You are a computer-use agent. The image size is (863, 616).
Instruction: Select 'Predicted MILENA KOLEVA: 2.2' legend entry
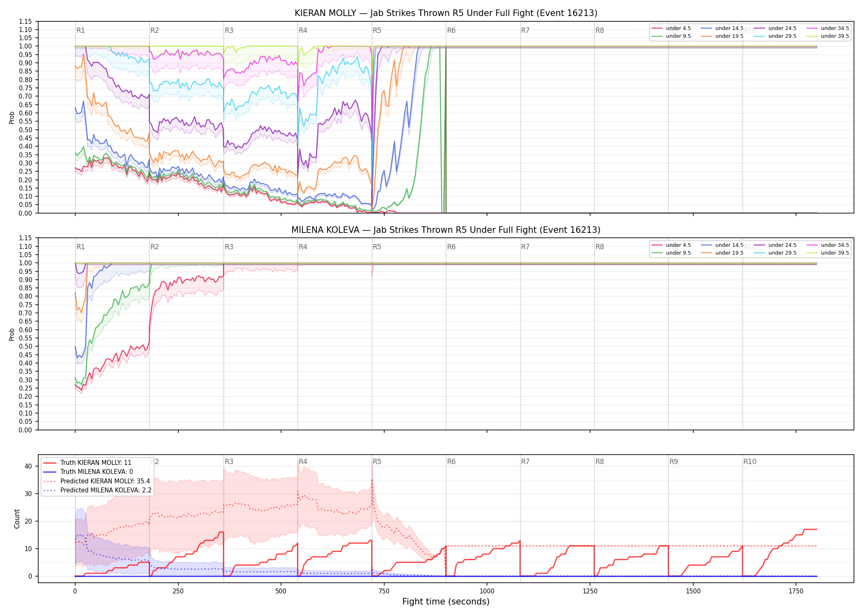[x=97, y=490]
